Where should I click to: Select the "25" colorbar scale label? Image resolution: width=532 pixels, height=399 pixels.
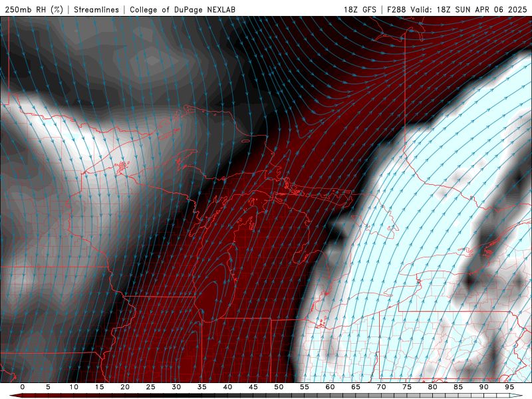[151, 387]
